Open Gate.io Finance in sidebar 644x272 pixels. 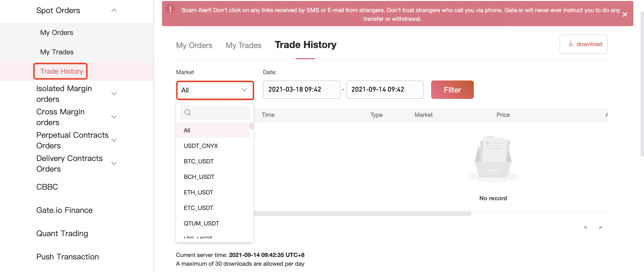coord(64,210)
